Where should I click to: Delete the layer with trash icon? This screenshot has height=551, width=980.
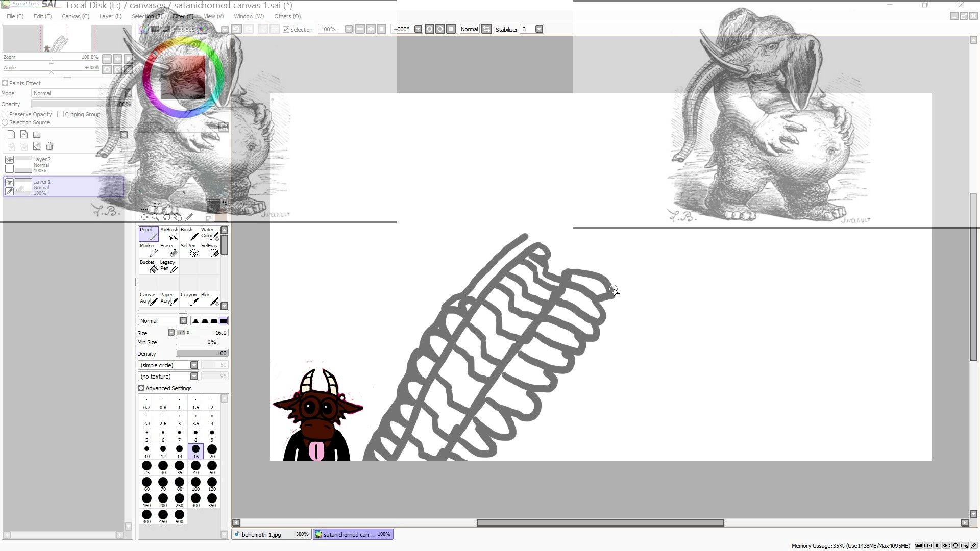click(x=50, y=146)
